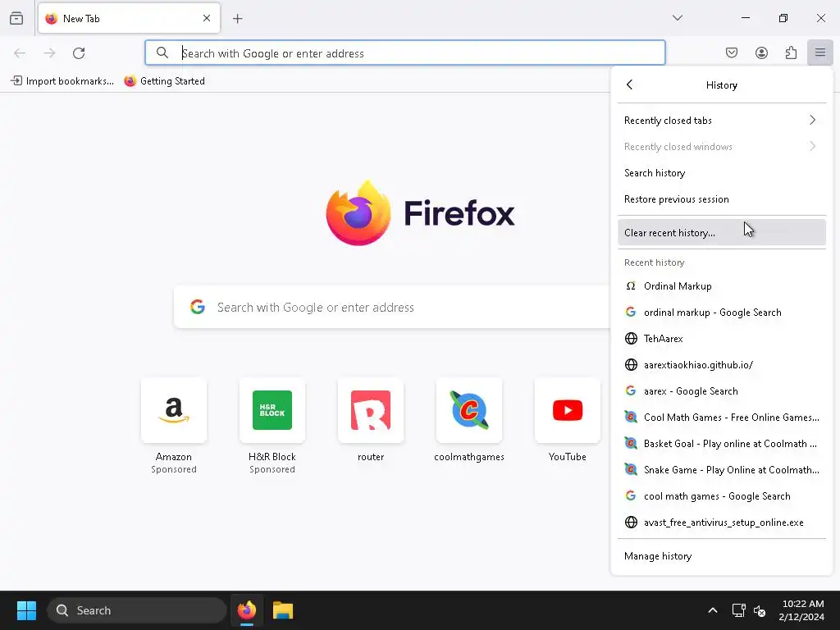Open the Ordinal Markup history entry
The width and height of the screenshot is (840, 630).
[x=722, y=286]
